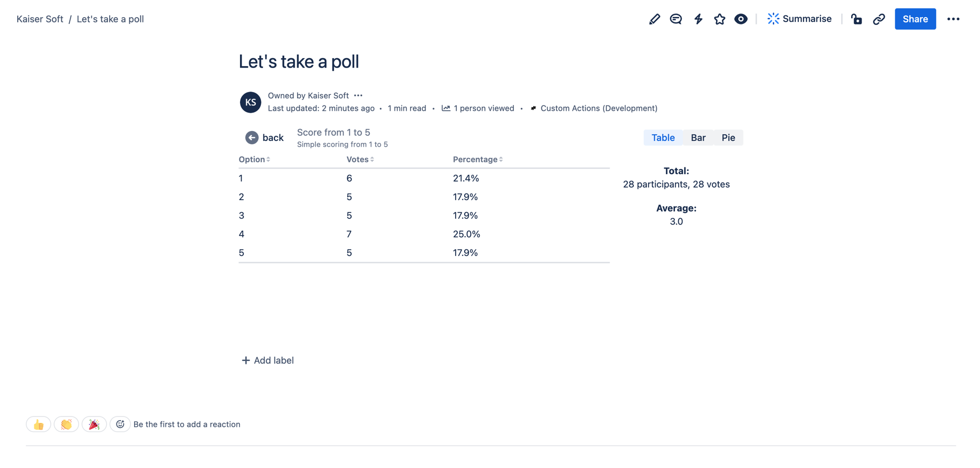Click the lightning bolt automation icon
The height and width of the screenshot is (468, 980).
[698, 19]
